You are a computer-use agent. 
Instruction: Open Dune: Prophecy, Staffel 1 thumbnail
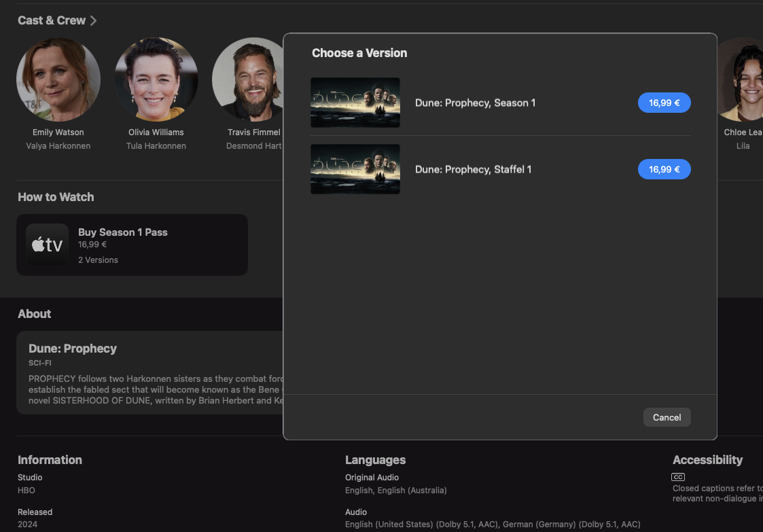tap(355, 169)
